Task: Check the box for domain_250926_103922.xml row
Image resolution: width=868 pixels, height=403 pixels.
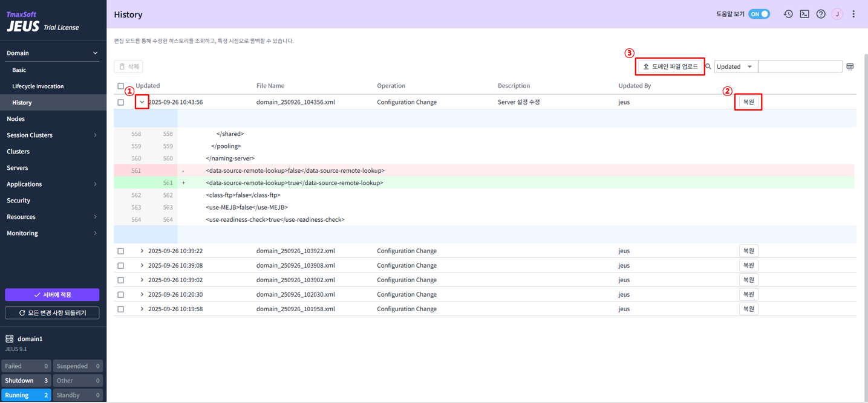Action: click(x=121, y=251)
